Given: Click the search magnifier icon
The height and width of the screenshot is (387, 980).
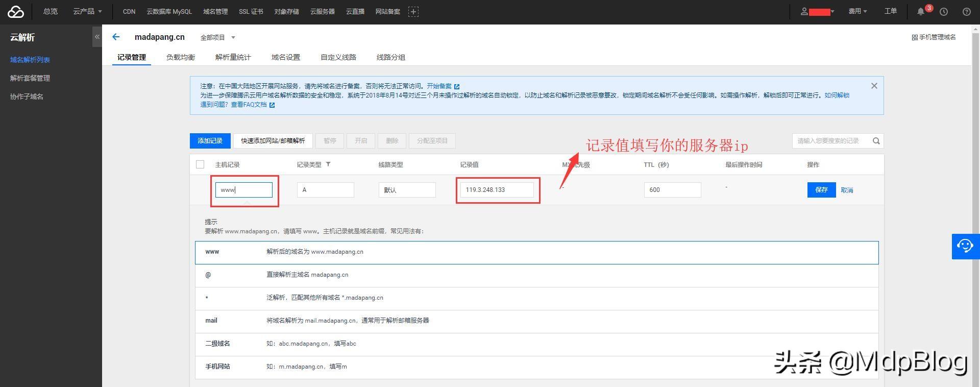Looking at the screenshot, I should (876, 141).
